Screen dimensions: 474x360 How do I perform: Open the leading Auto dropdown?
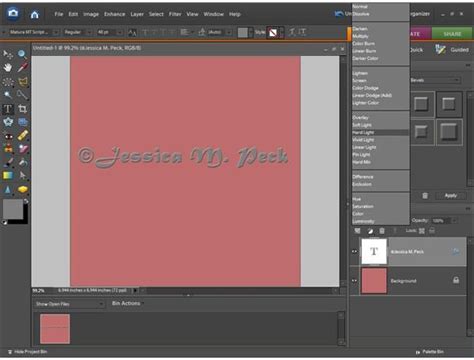(228, 32)
